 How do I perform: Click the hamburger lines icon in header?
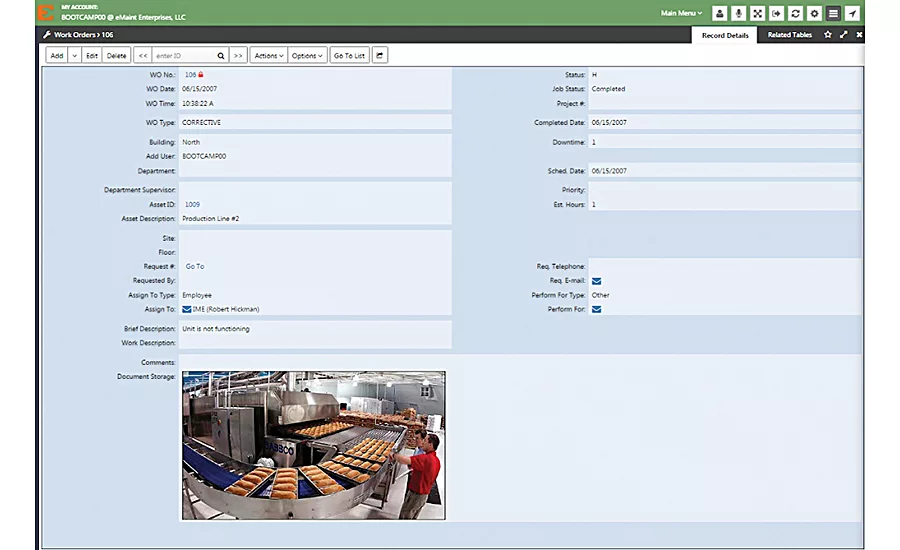click(833, 13)
